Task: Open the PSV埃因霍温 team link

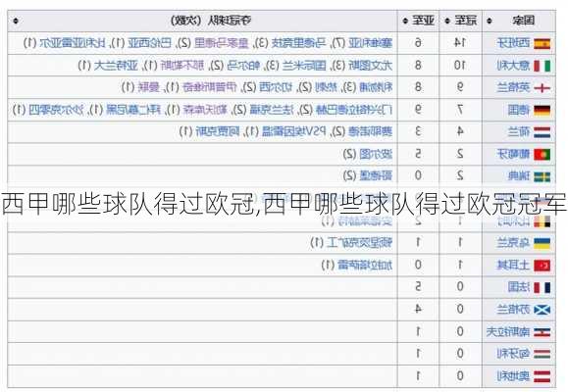Action: pos(293,132)
